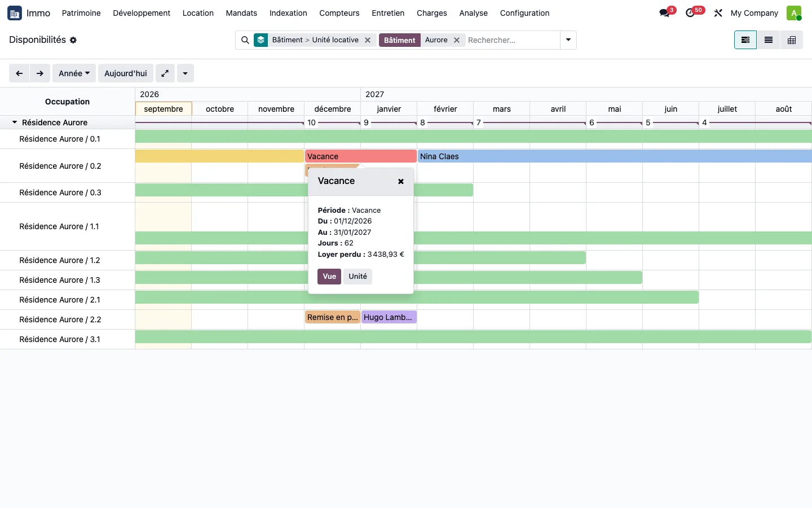Viewport: 812px width, 508px height.
Task: Open the Année scale dropdown
Action: 74,73
